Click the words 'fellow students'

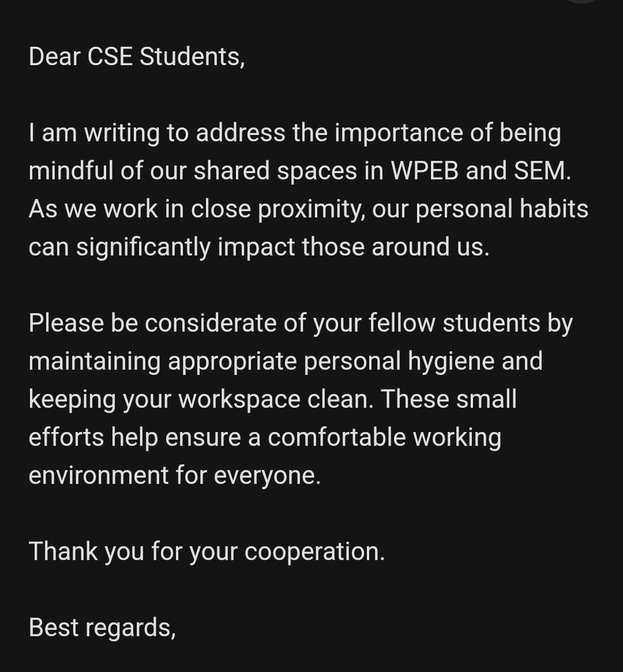(x=454, y=323)
